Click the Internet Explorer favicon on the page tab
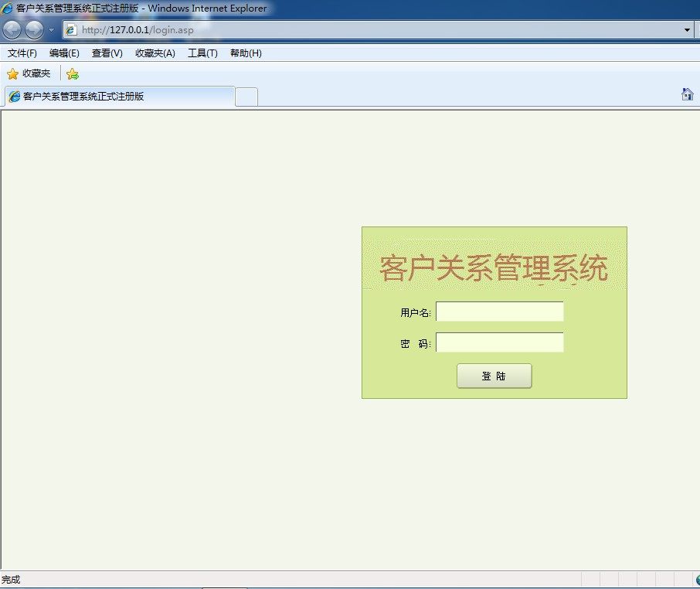 coord(14,97)
